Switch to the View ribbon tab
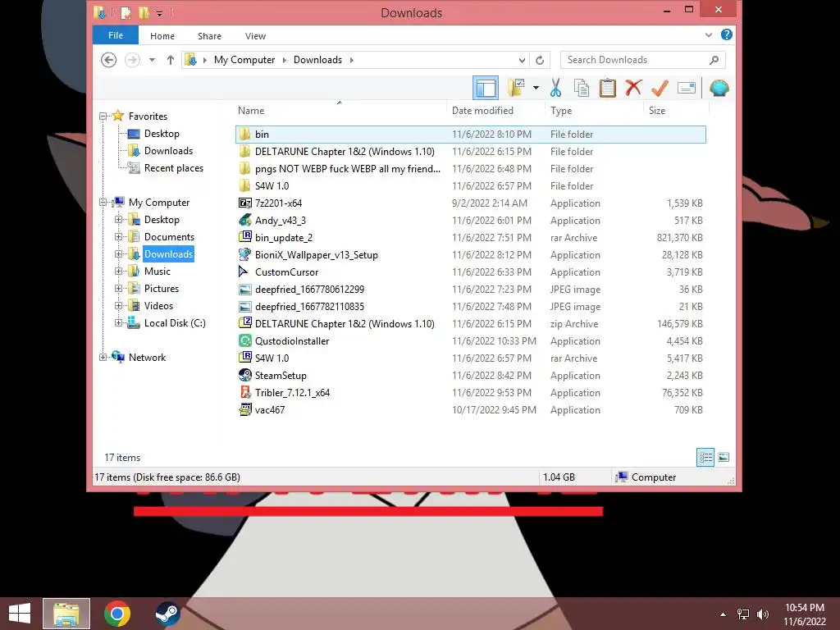This screenshot has height=630, width=840. 256,36
